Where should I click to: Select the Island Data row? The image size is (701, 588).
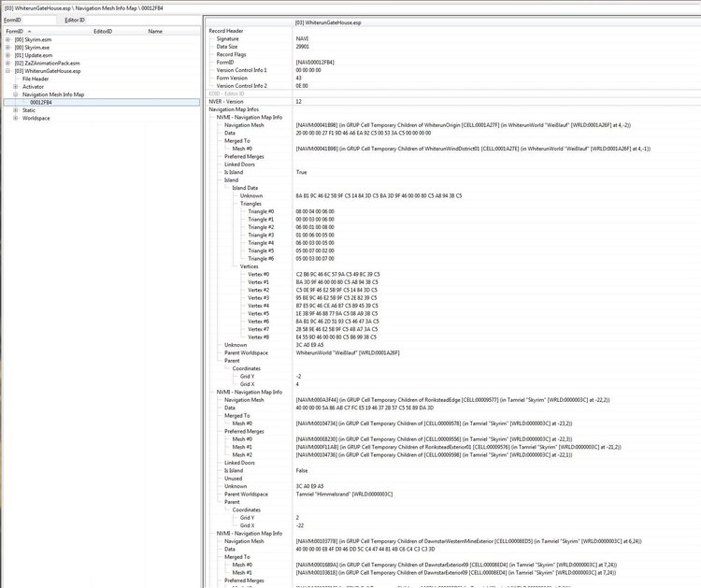click(x=451, y=188)
